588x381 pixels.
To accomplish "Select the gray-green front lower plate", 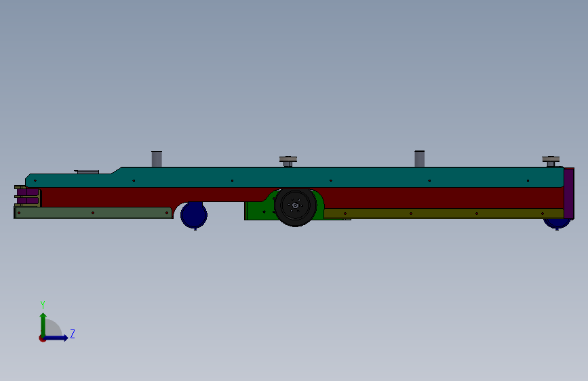I will 93,213.
